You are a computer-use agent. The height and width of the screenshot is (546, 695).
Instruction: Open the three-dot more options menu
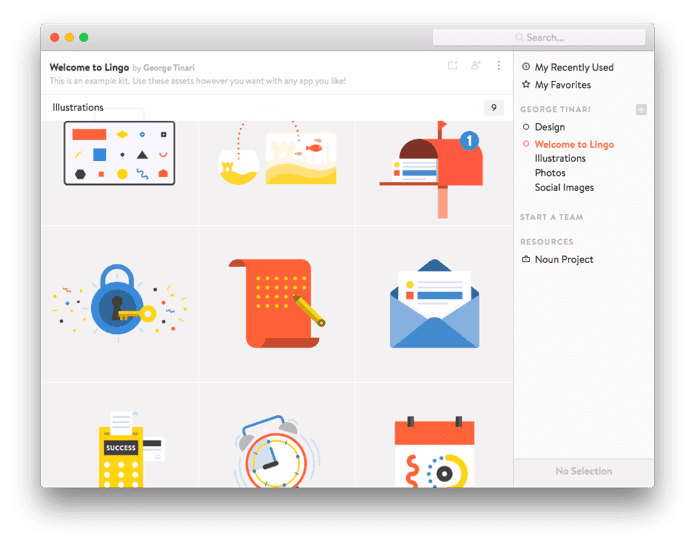coord(499,66)
